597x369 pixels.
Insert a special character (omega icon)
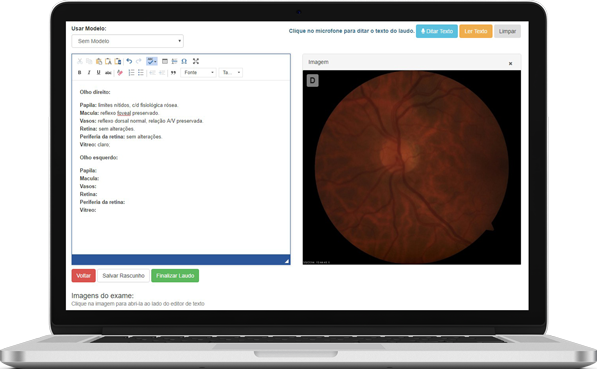tap(184, 61)
